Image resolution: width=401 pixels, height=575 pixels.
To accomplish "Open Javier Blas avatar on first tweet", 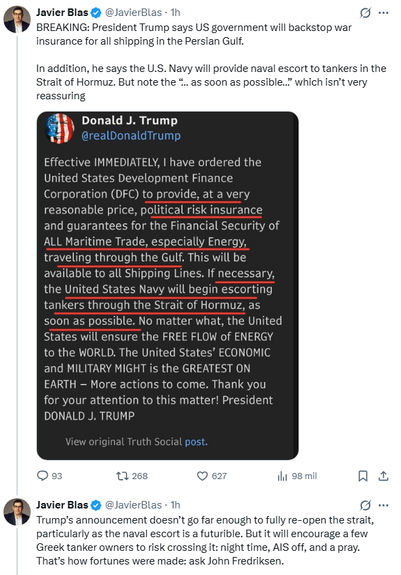I will (x=17, y=19).
